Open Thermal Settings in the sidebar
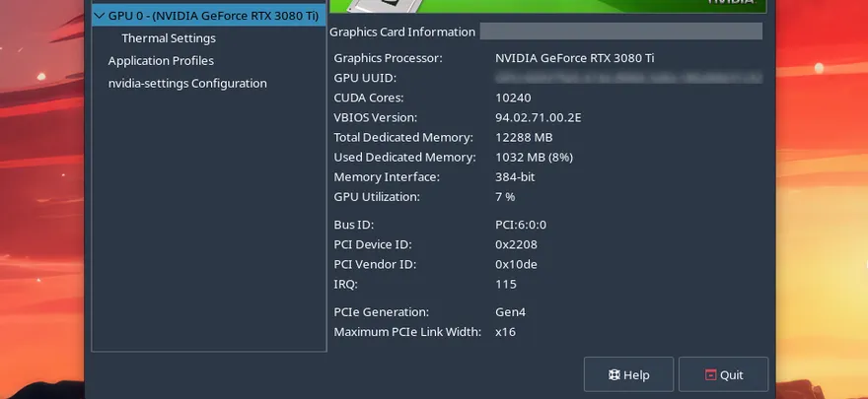868x399 pixels. (x=168, y=38)
